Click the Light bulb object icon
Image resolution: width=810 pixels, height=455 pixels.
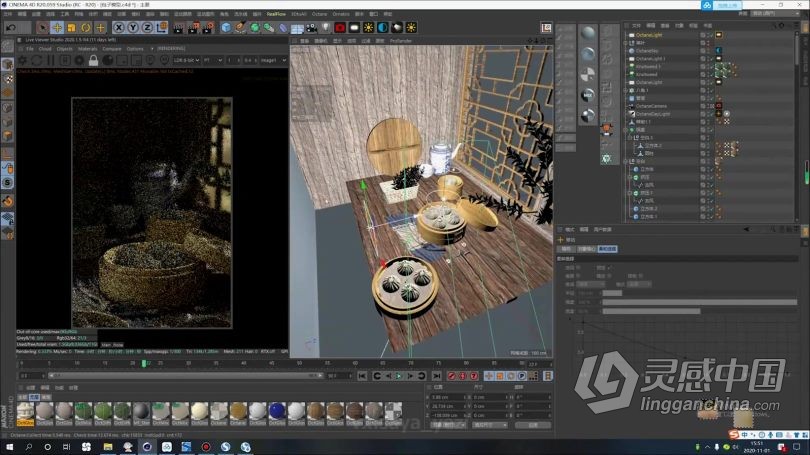[x=326, y=28]
